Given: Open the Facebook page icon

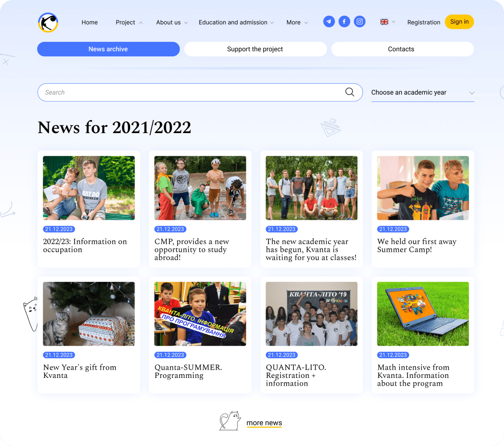Looking at the screenshot, I should tap(344, 21).
